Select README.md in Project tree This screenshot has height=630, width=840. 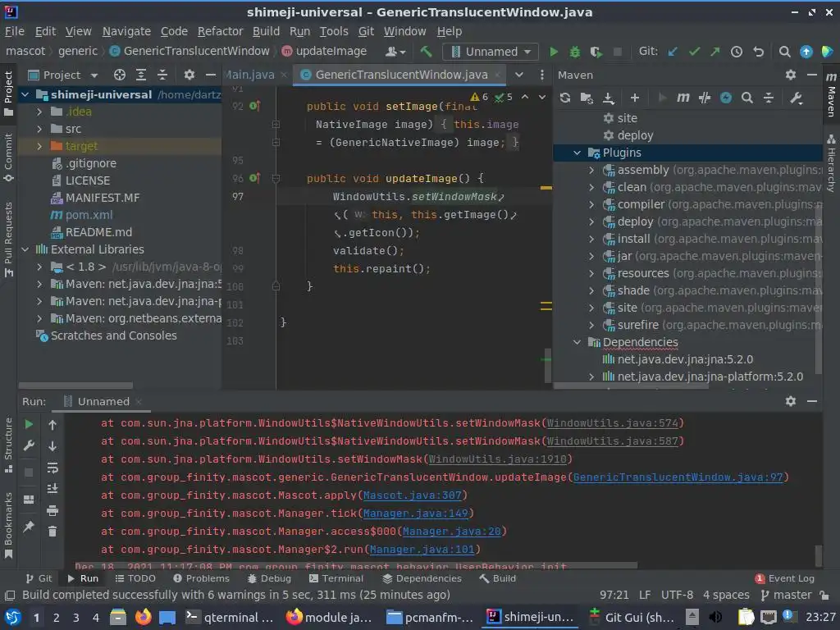click(98, 232)
